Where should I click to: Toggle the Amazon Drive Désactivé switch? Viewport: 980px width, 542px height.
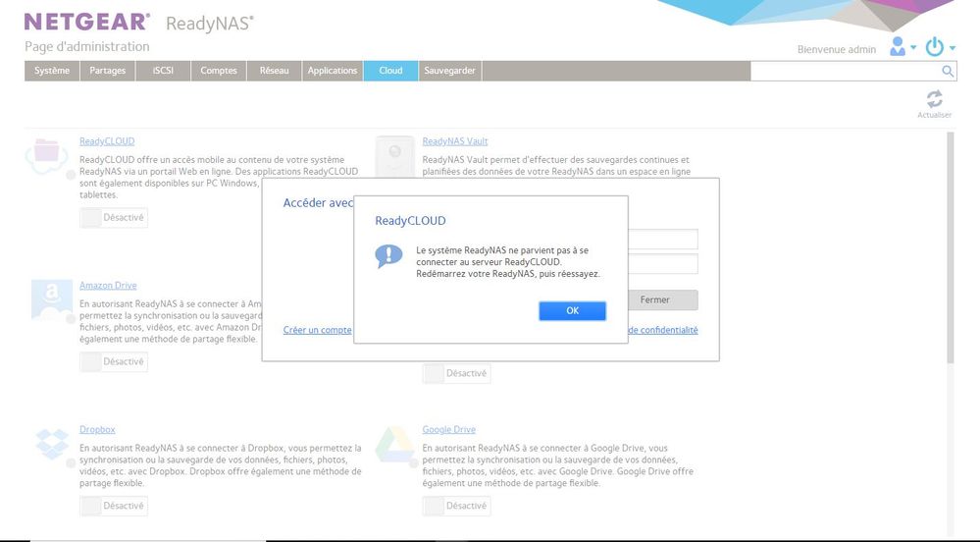[114, 361]
